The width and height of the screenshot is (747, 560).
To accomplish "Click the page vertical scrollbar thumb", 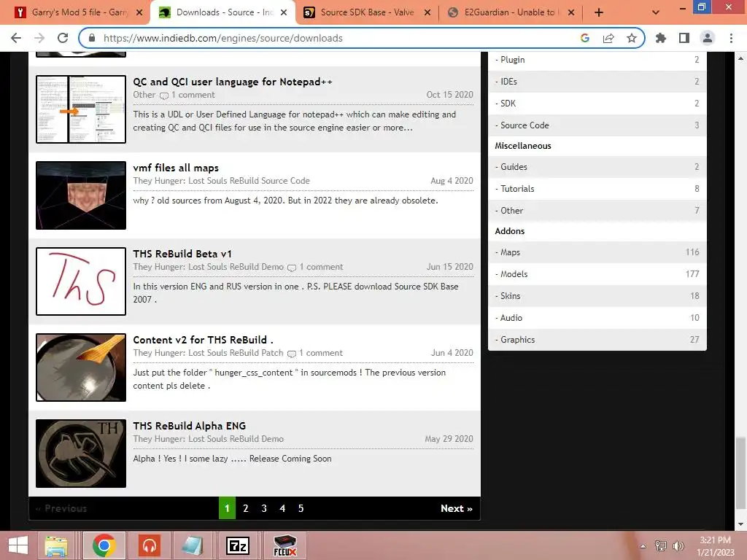I will click(x=740, y=472).
